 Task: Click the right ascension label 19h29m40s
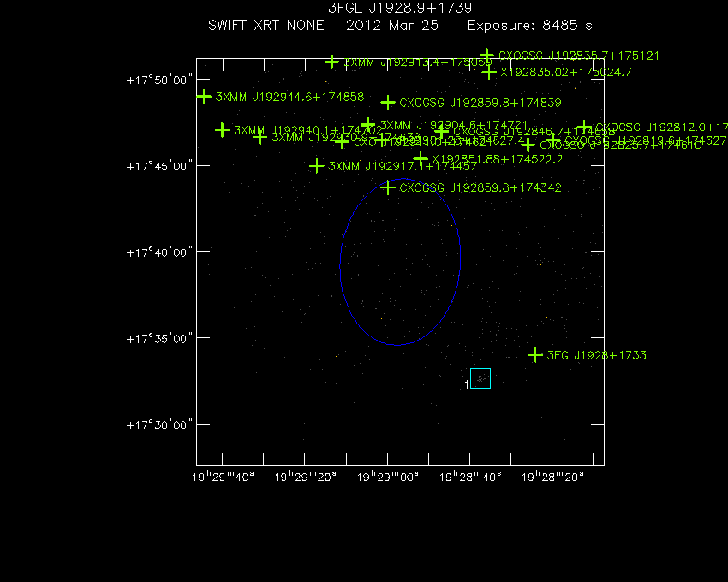223,477
